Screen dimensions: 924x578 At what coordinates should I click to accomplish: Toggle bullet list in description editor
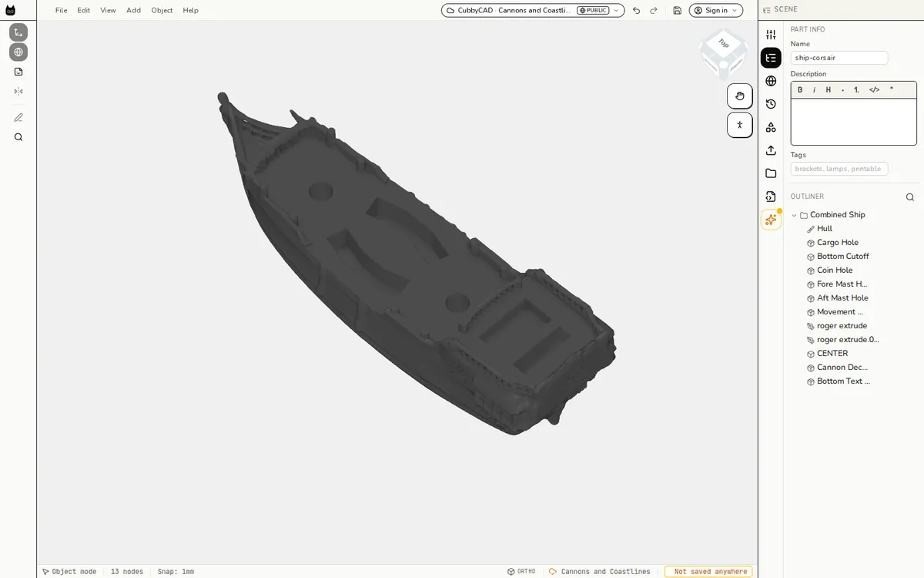[843, 89]
